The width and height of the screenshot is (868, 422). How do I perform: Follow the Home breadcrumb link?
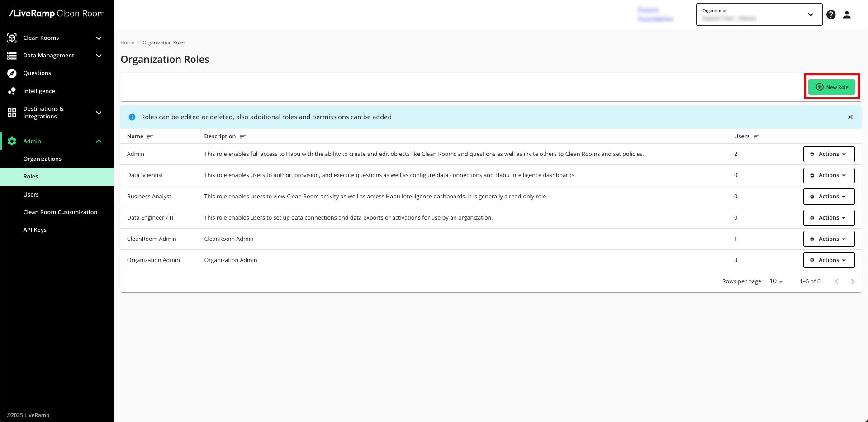coord(127,43)
